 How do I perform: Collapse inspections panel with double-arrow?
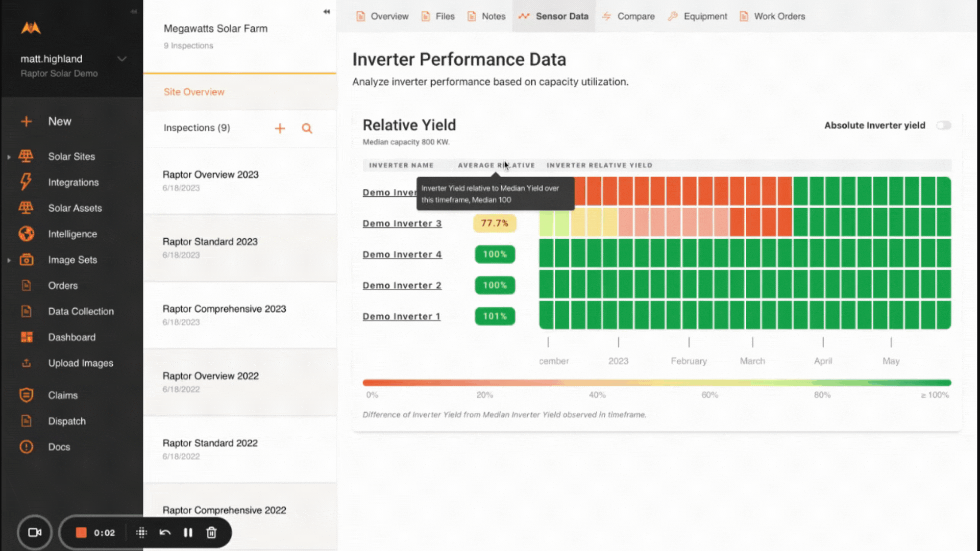[x=327, y=12]
